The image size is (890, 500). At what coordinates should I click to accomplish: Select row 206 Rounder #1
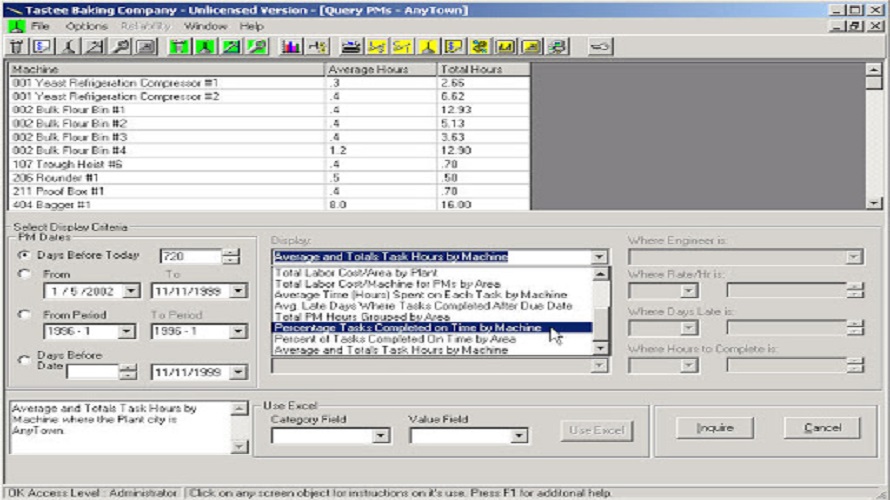pos(270,178)
